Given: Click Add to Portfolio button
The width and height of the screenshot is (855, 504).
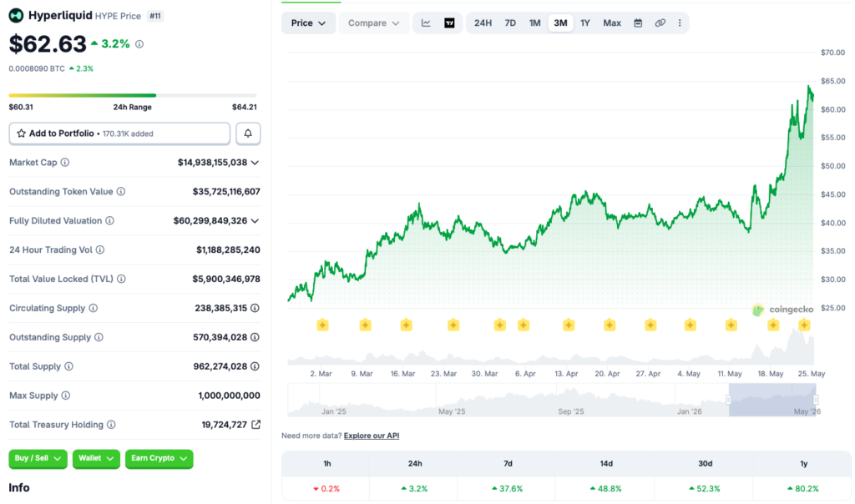Looking at the screenshot, I should (x=119, y=134).
